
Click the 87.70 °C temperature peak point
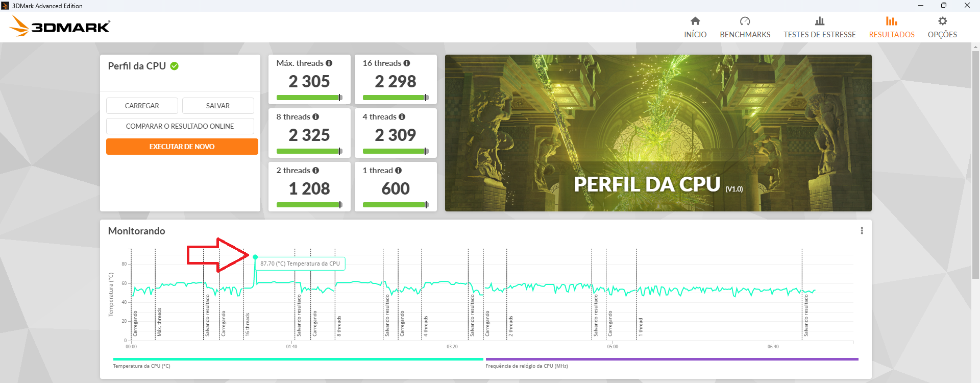pyautogui.click(x=255, y=257)
